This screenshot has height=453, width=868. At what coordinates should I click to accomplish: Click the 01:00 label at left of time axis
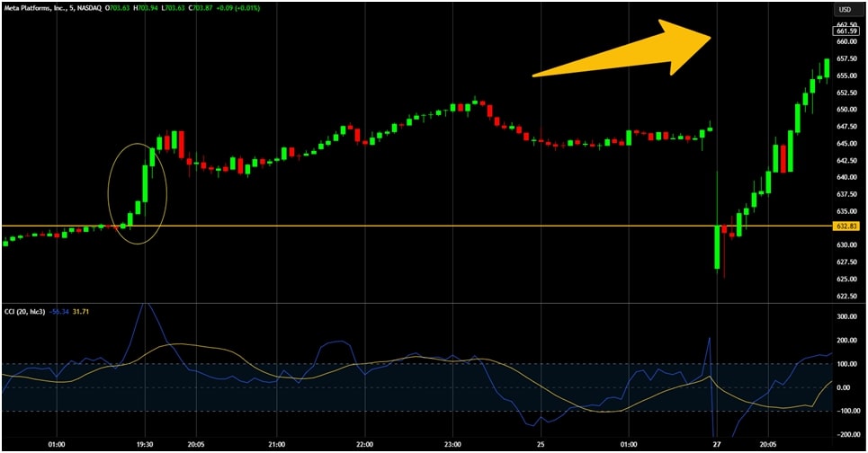(x=56, y=444)
